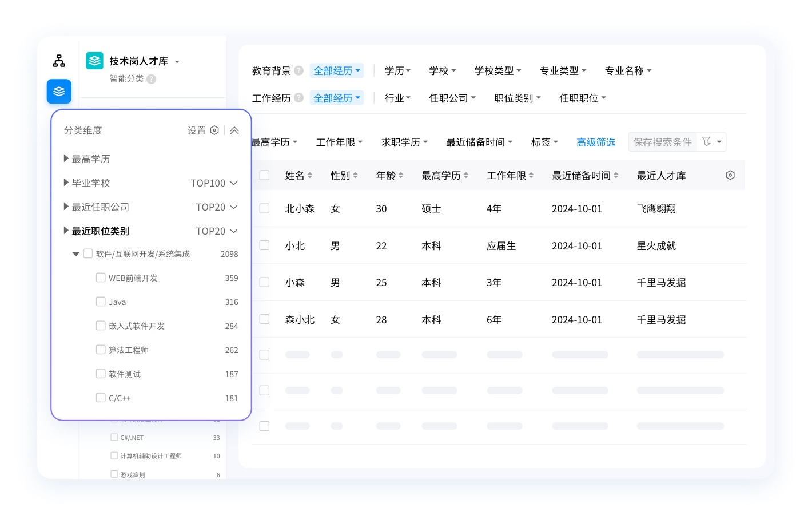
Task: Collapse the 分类维度 panel with double chevron
Action: pos(234,130)
